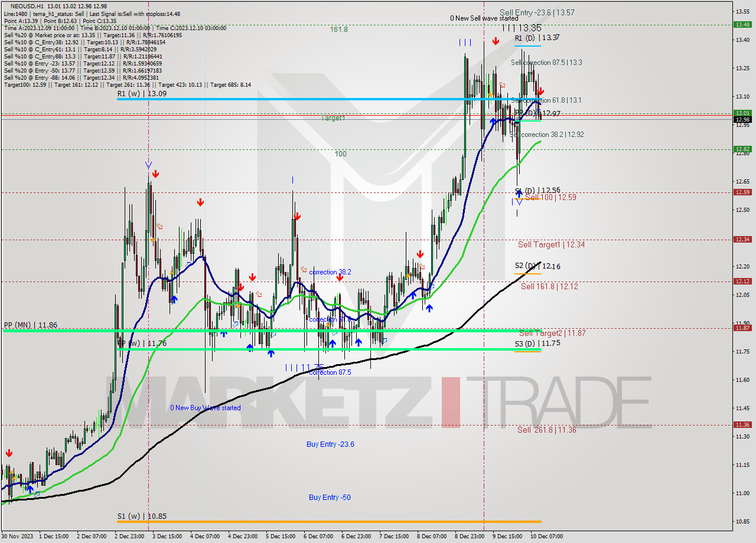
Task: Click the 'Buy Entry -23.6' label
Action: 330,444
